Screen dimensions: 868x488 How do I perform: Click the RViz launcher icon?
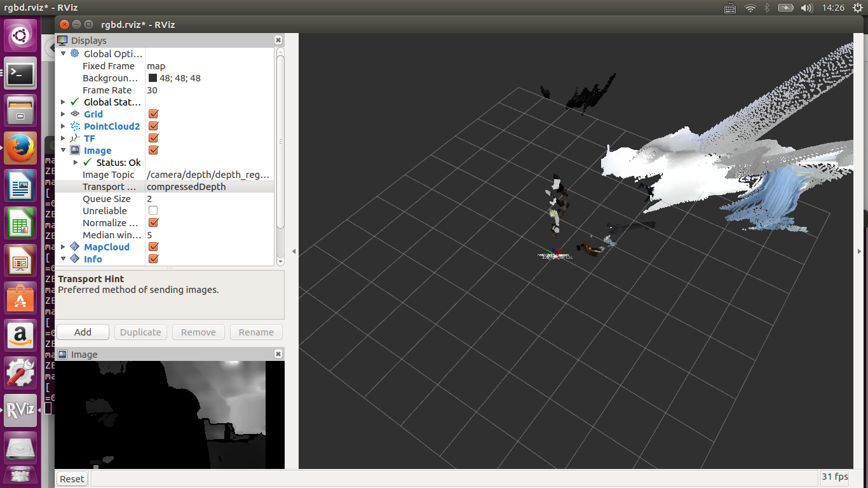tap(20, 410)
